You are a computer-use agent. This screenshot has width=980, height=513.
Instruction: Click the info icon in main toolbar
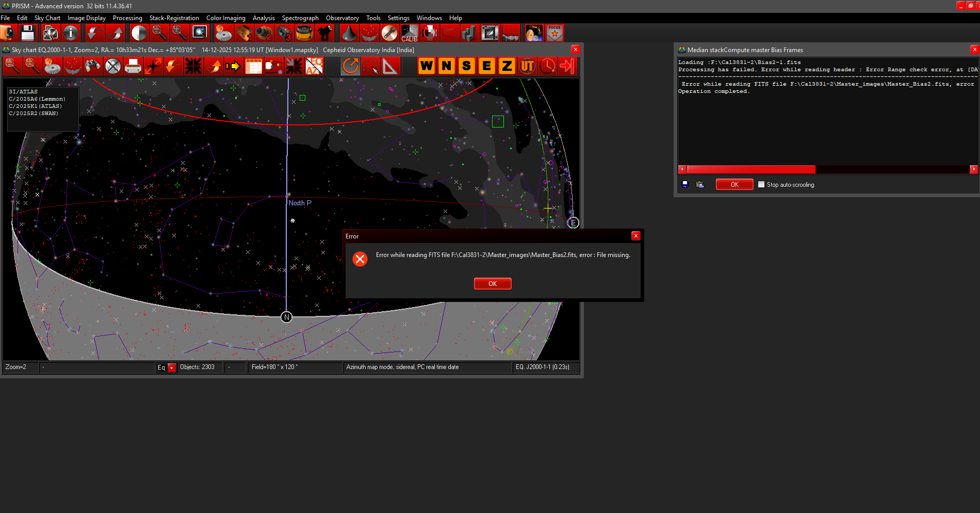71,33
